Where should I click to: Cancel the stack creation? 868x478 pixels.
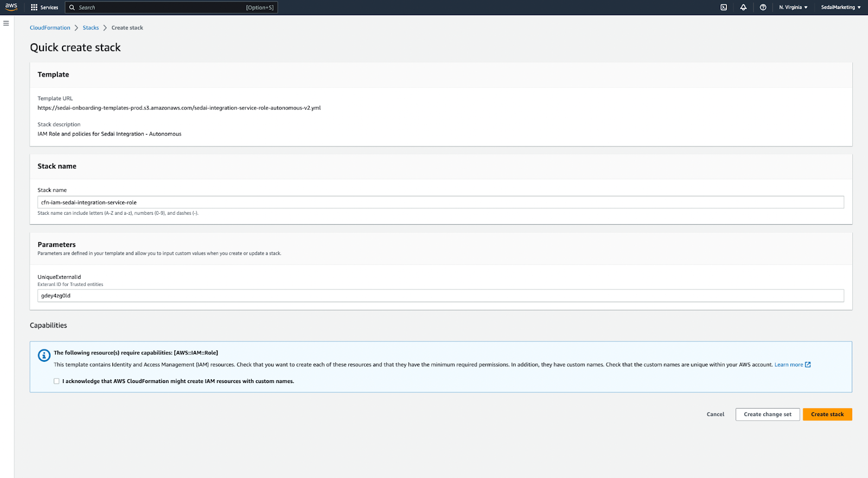click(715, 415)
